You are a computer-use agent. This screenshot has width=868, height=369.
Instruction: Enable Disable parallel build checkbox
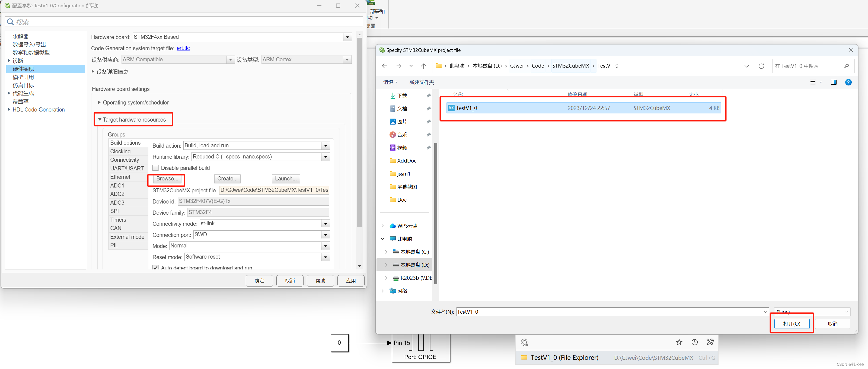[156, 168]
